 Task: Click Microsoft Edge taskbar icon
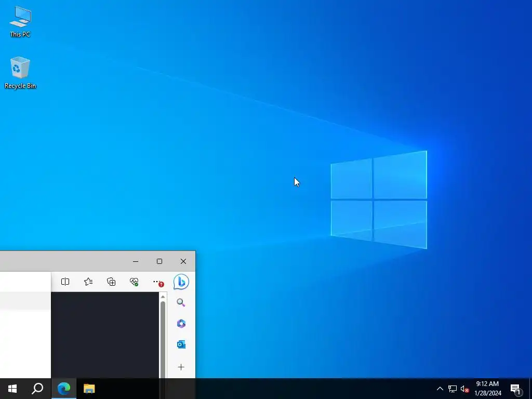(x=64, y=389)
